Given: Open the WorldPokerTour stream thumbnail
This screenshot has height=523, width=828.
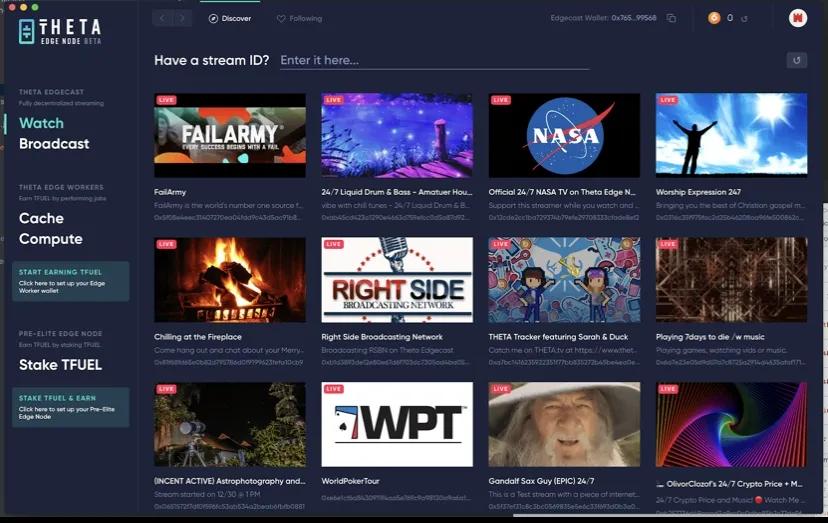Looking at the screenshot, I should pyautogui.click(x=397, y=424).
